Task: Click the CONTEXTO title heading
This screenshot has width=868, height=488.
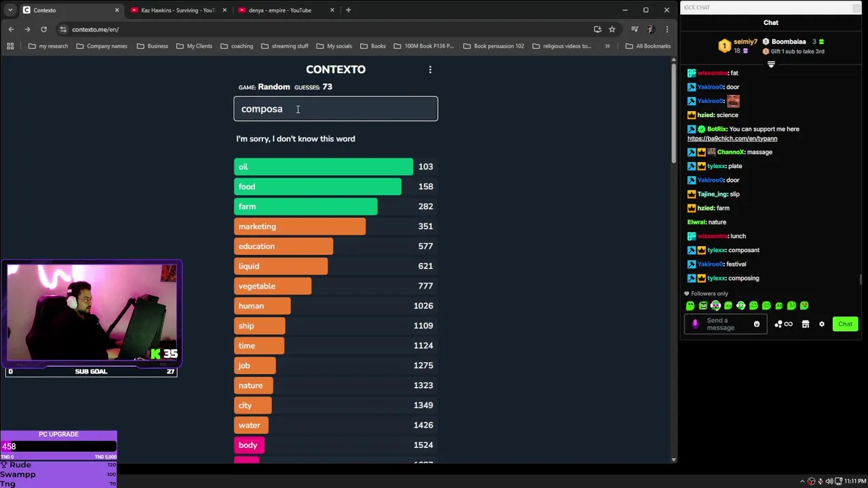Action: point(336,69)
